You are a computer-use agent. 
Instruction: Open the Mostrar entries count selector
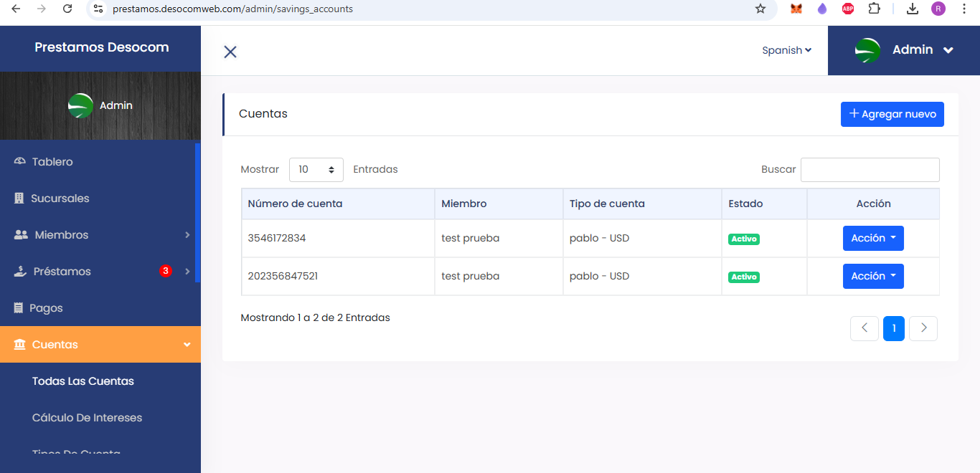(316, 170)
